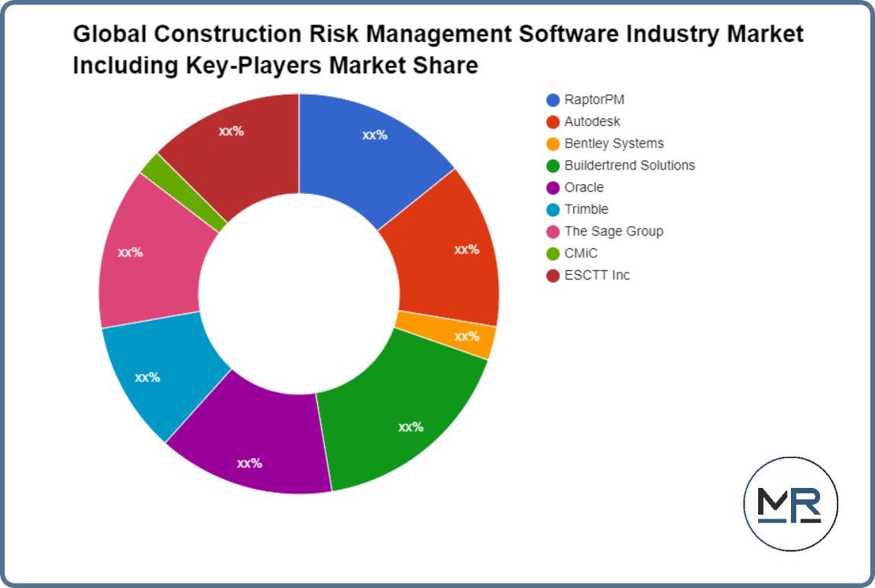Click the RaptorPM blue legend dot
The height and width of the screenshot is (588, 875).
[x=553, y=100]
